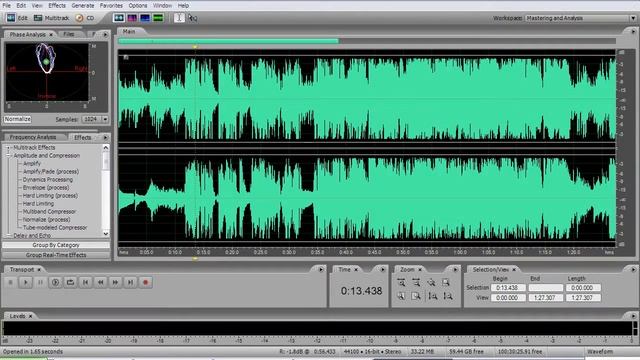
Task: Open Zoom panel flyout menu arrow
Action: [x=455, y=269]
